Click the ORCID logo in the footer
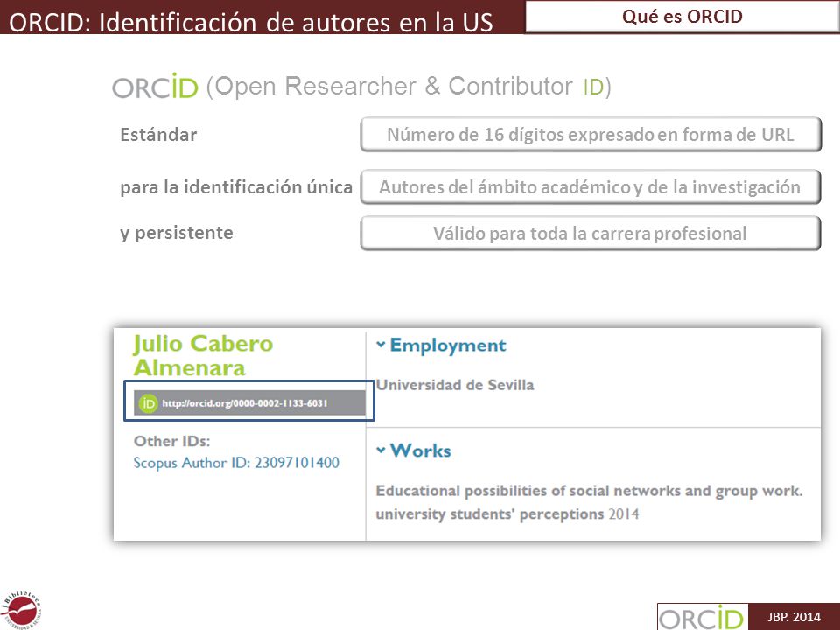 703,618
